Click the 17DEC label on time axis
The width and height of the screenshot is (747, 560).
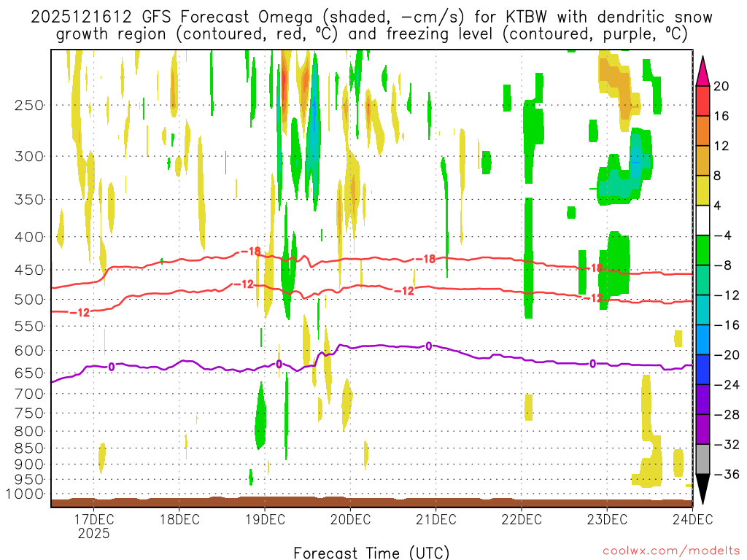point(94,519)
